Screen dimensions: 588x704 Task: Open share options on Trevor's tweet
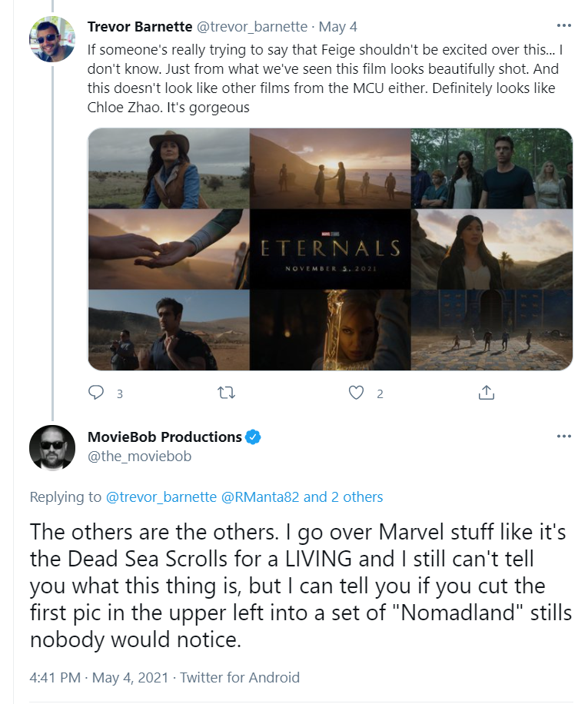pos(486,393)
